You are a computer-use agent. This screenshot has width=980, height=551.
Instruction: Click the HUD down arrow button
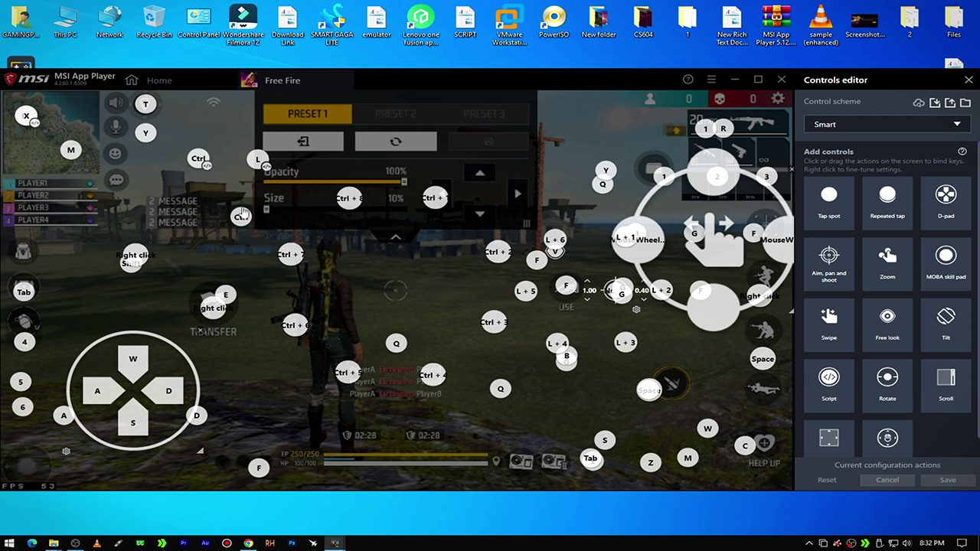(x=480, y=214)
